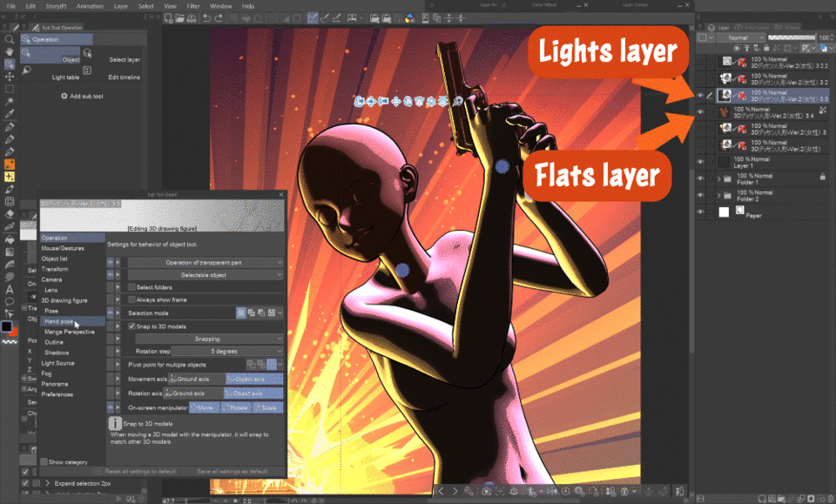Select the Rectangle selection marquee tool
Viewport: 836px width, 504px height.
click(x=9, y=89)
